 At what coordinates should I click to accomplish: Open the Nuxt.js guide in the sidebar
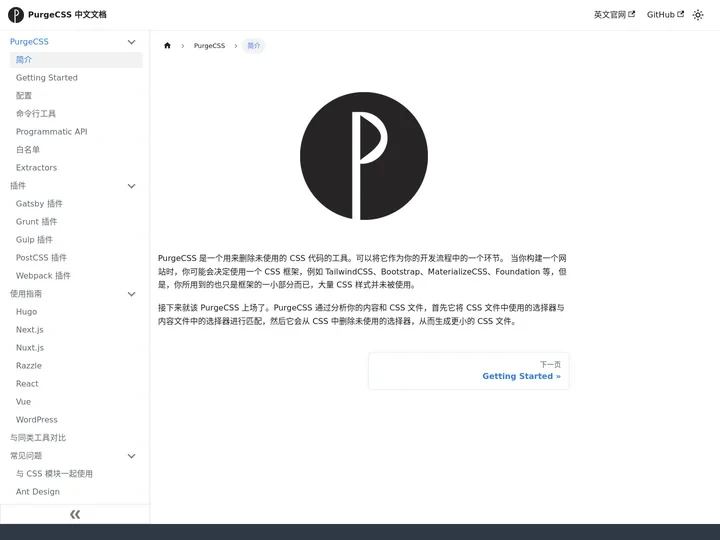76,348
